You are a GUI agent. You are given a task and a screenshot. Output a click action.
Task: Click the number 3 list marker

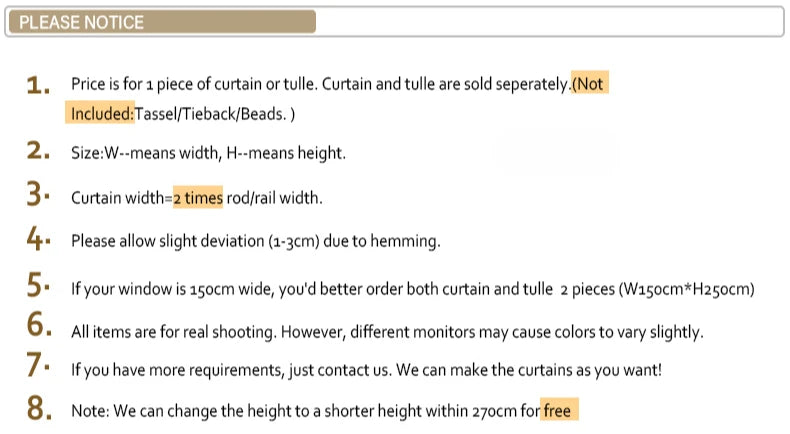coord(38,194)
